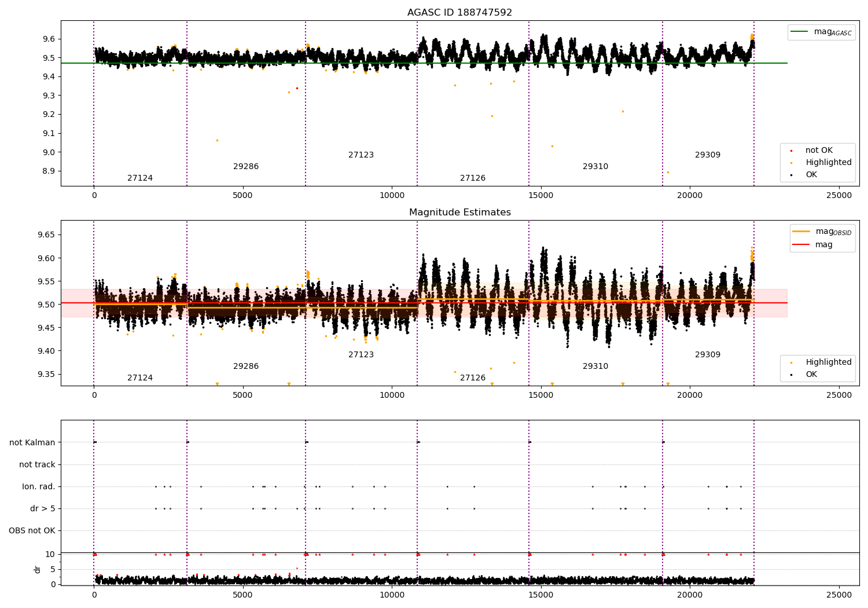Click the 9.60 tick on Magnitude Estimates y-axis
Image resolution: width=868 pixels, height=608 pixels.
46,258
